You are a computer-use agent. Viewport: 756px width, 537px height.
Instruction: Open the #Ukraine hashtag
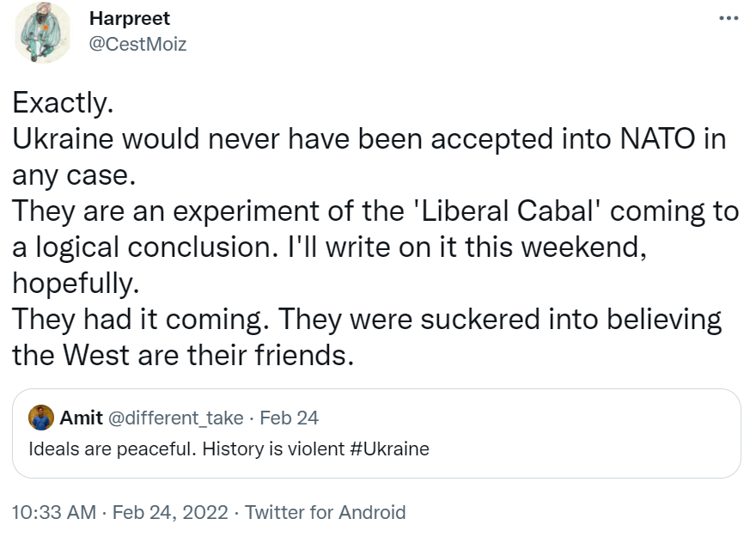point(389,449)
